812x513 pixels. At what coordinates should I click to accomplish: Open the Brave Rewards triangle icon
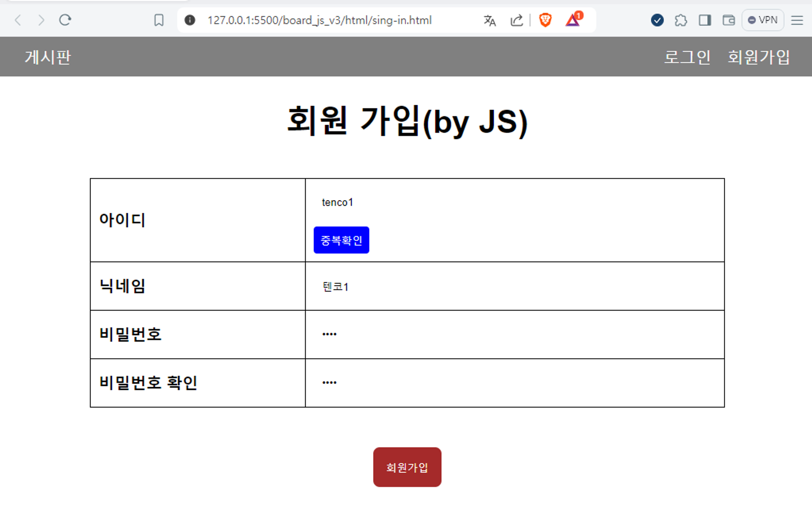(x=573, y=20)
